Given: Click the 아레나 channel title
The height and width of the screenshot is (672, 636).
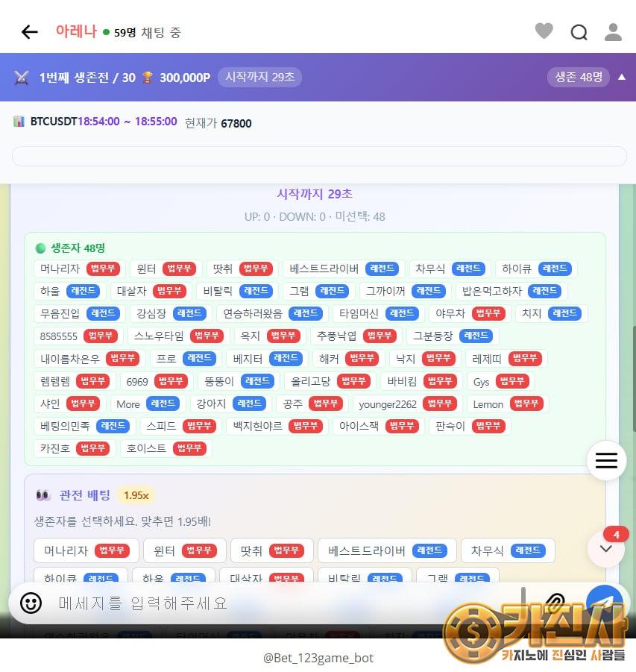Looking at the screenshot, I should tap(76, 31).
